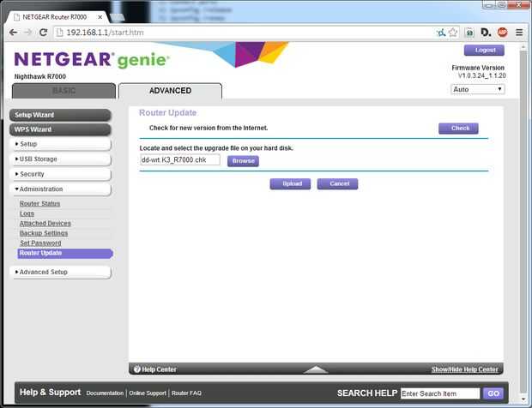Click the GO search button
532x408 pixels.
pyautogui.click(x=493, y=393)
